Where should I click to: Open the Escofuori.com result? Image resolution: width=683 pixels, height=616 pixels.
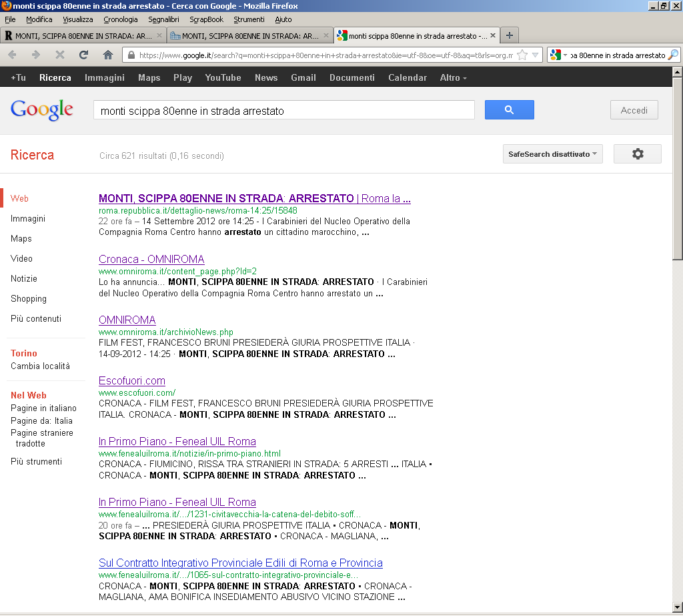pyautogui.click(x=132, y=380)
